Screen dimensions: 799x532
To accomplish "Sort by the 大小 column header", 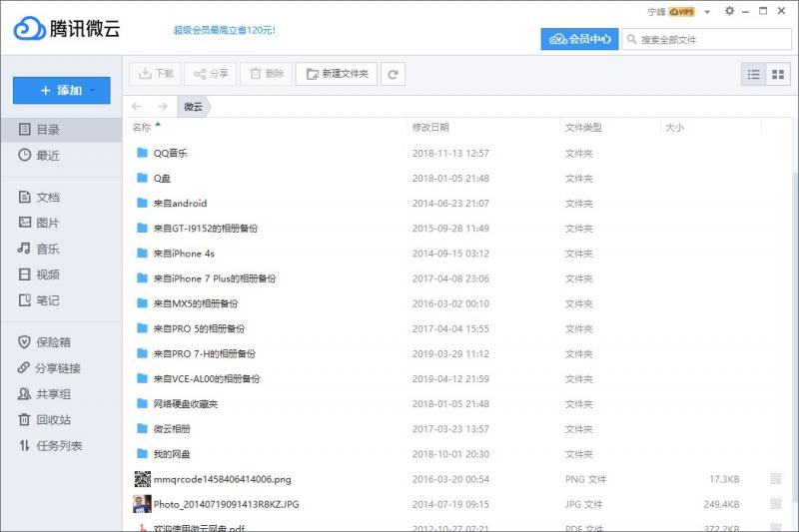I will coord(674,128).
